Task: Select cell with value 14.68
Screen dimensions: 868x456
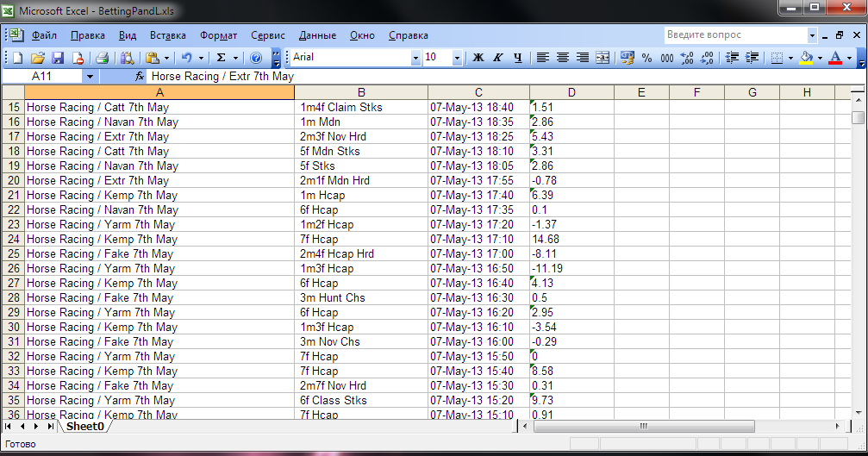Action: [x=571, y=240]
